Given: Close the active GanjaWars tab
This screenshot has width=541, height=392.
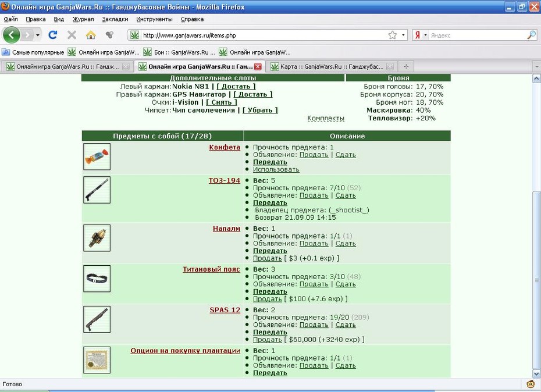Looking at the screenshot, I should (x=258, y=67).
